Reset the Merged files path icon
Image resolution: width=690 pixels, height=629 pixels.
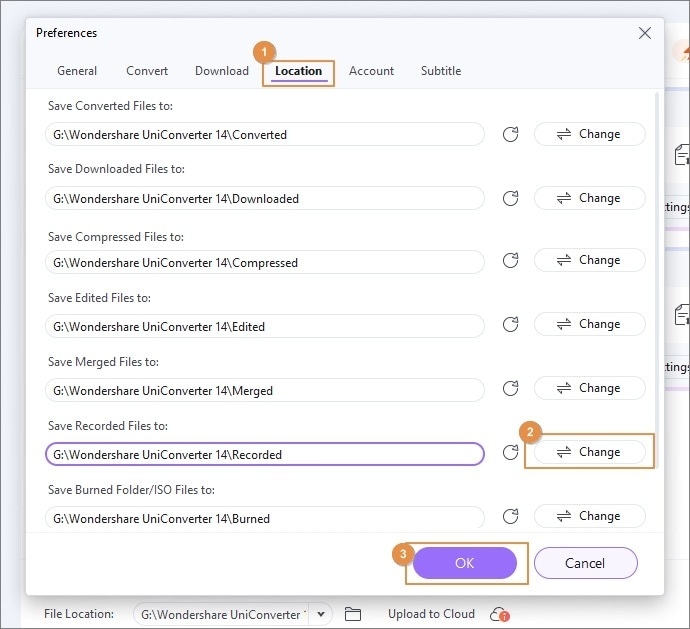coord(511,389)
